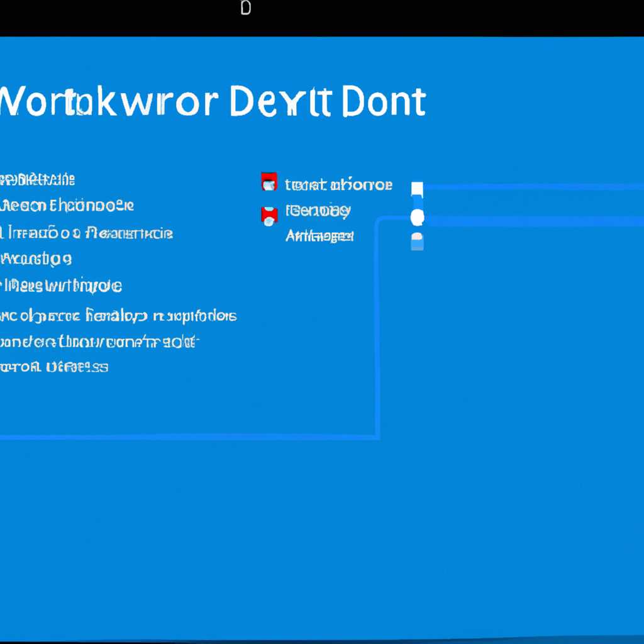Viewport: 644px width, 644px height.
Task: Click the label starting with "A" under the red icons
Action: 319,236
